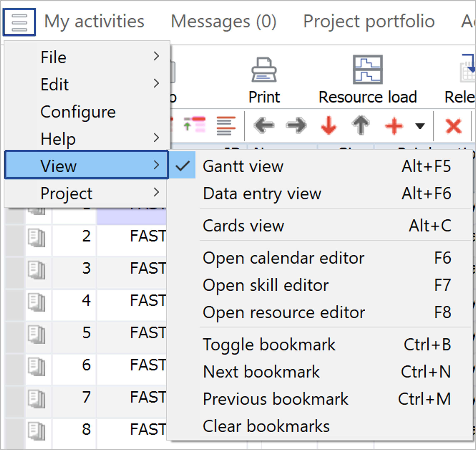Open the Resource load chart icon

click(368, 70)
